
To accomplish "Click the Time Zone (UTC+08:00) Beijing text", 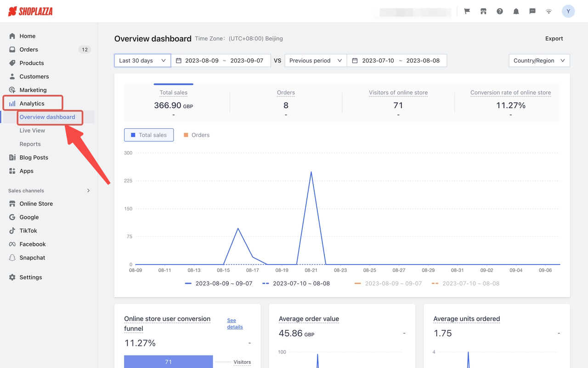I will tap(239, 39).
